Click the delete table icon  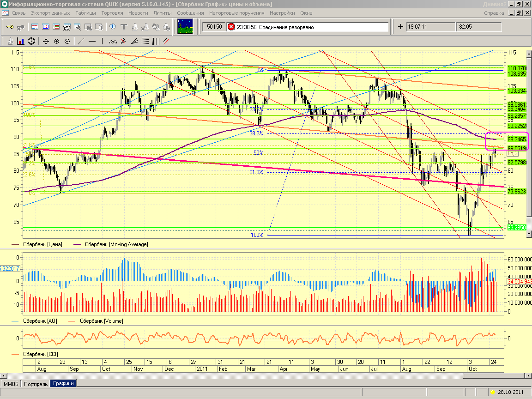coord(88,27)
